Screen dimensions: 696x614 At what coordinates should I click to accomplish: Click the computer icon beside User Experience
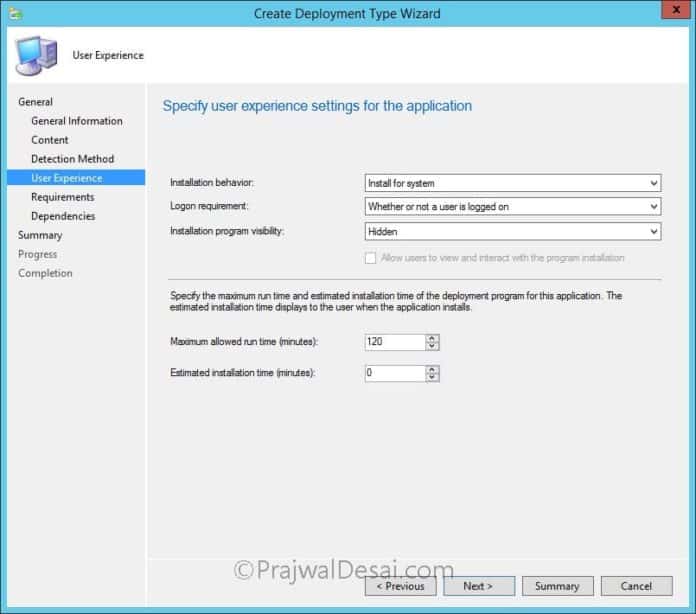click(36, 55)
